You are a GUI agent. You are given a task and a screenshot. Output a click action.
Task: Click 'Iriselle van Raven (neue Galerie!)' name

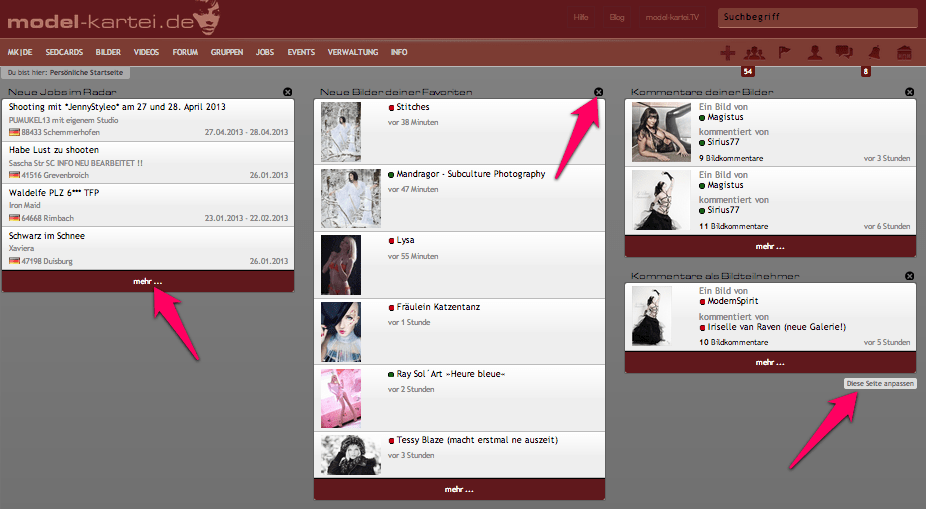point(777,327)
